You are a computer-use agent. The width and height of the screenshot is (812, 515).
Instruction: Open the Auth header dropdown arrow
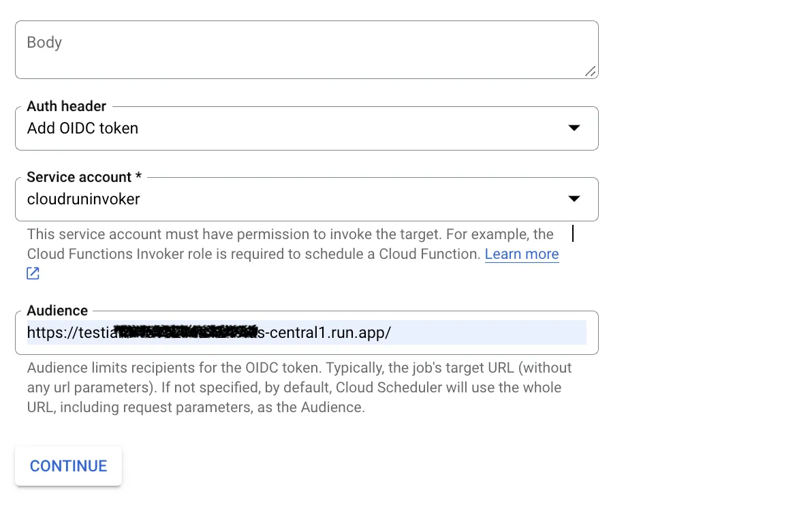[574, 128]
